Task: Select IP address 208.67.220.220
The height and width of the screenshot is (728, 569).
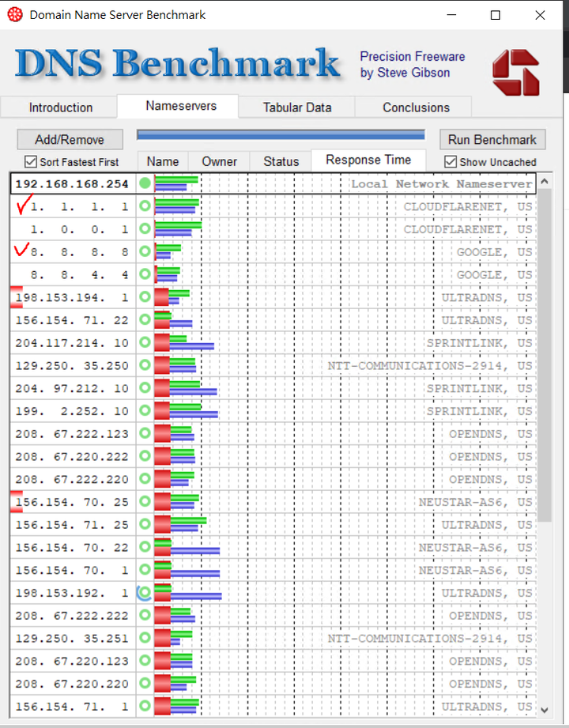Action: 72,684
